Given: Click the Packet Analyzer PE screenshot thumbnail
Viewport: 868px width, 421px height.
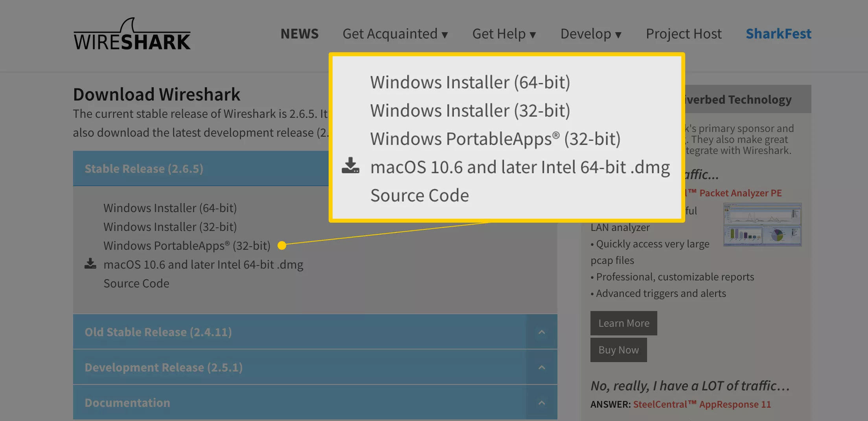Looking at the screenshot, I should coord(762,225).
